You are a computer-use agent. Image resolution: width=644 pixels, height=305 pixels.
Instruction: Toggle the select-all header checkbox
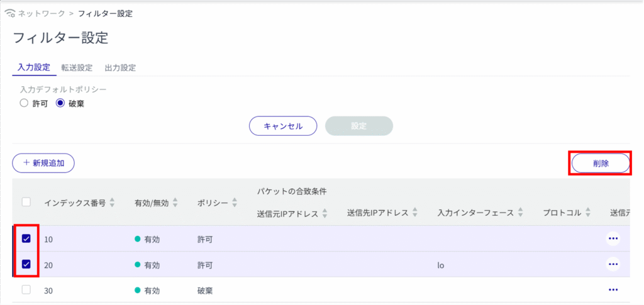(26, 202)
